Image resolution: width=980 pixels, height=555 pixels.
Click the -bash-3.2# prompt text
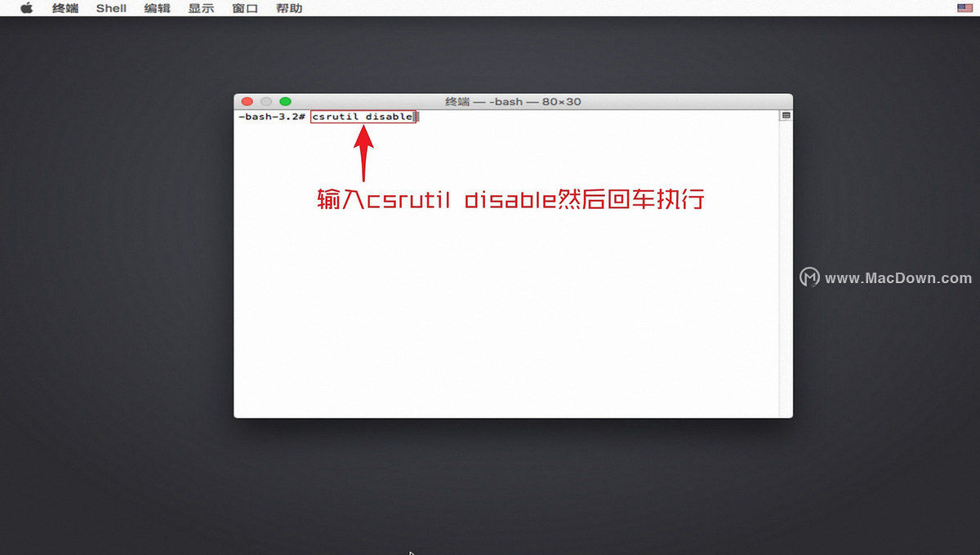[x=272, y=117]
